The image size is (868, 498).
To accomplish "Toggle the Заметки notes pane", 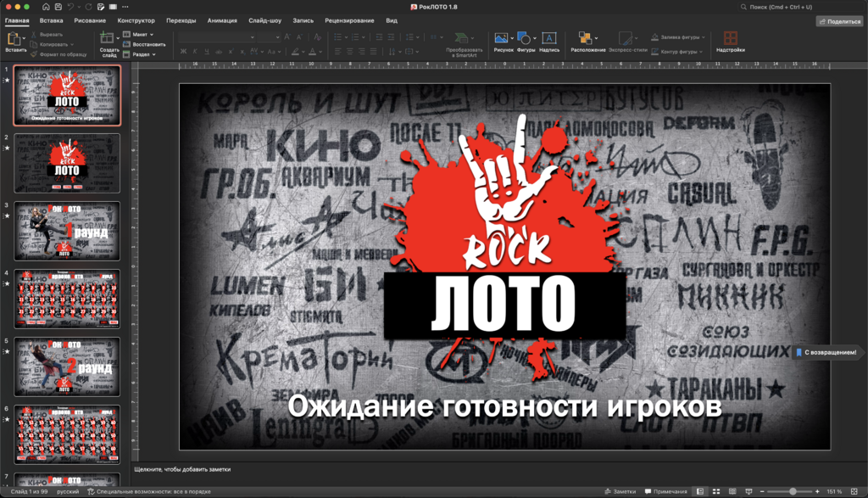I will pos(620,491).
